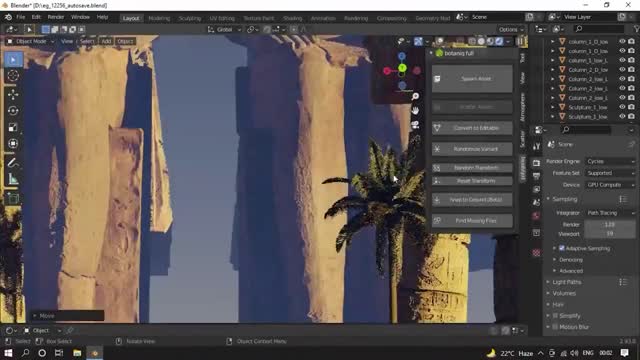Expand the Light Paths section
The image size is (640, 360).
pos(548,282)
